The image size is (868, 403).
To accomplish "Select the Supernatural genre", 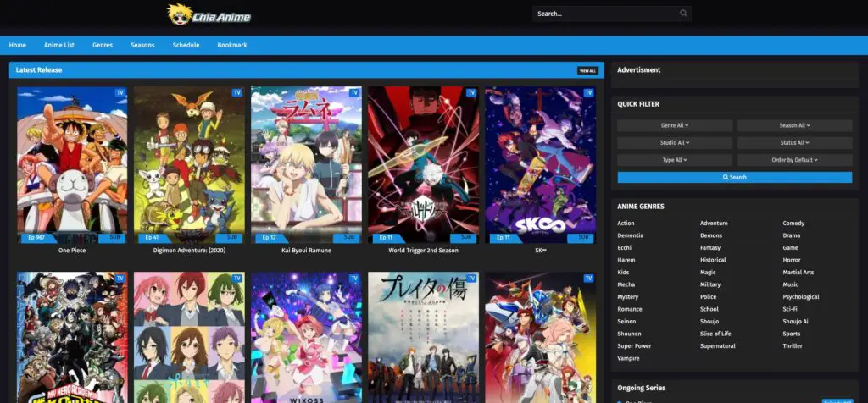I will tap(717, 346).
